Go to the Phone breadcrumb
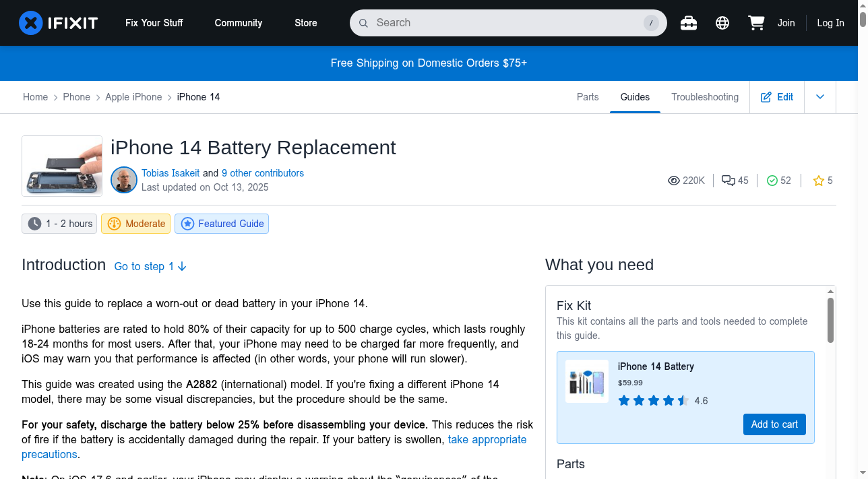This screenshot has width=868, height=479. point(76,97)
